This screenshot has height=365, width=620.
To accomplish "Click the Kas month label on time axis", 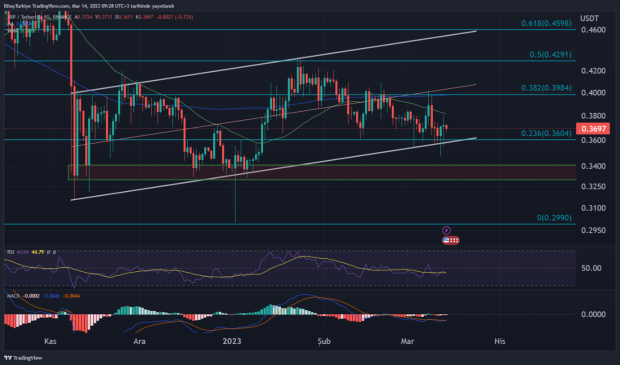I will (x=50, y=341).
